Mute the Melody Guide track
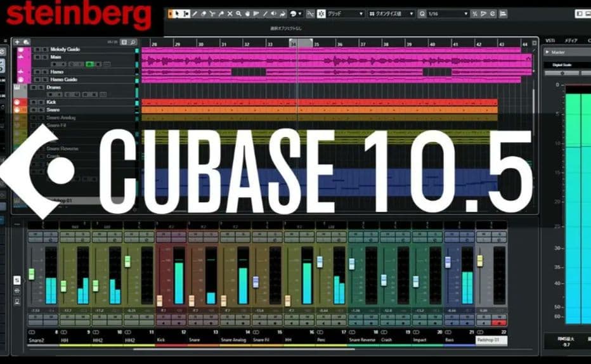591x364 pixels. pos(37,49)
